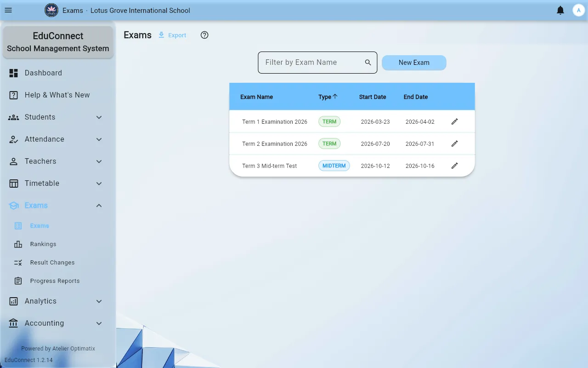Viewport: 588px width, 368px height.
Task: Click the Accounting bank icon
Action: (14, 323)
